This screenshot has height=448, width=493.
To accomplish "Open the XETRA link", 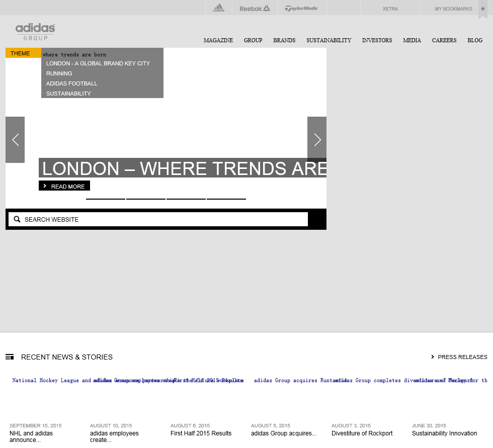I will 390,9.
